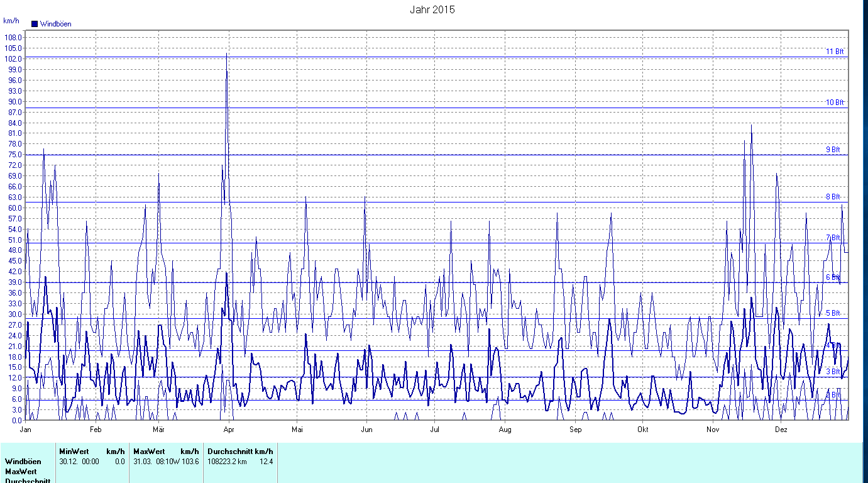
Task: Click the Mär month label
Action: pyautogui.click(x=158, y=430)
